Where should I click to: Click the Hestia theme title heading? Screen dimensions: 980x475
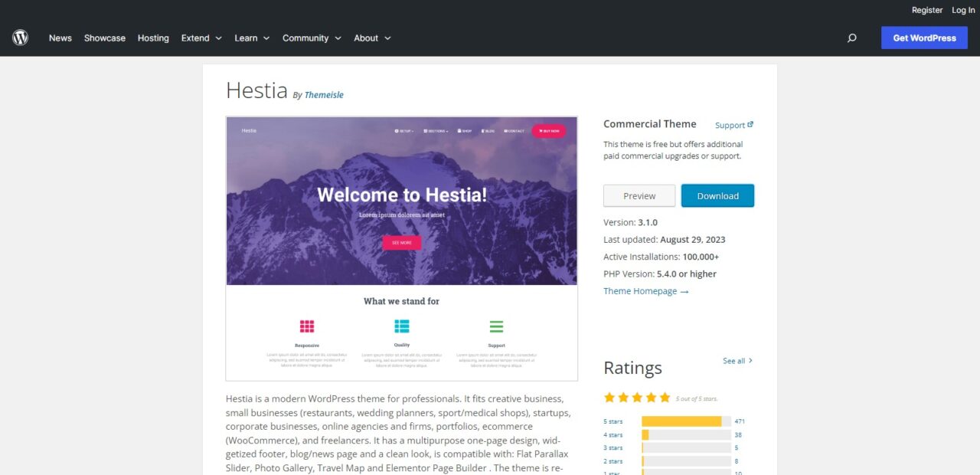pyautogui.click(x=256, y=90)
